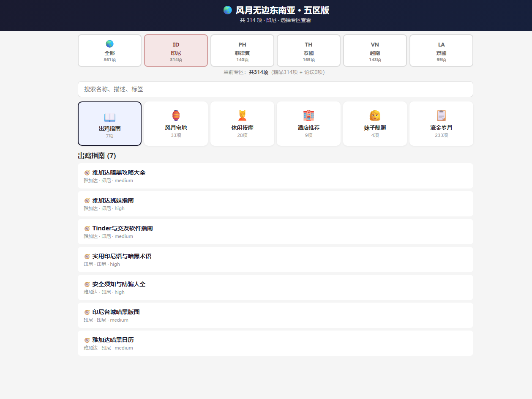Open the 休闲按摩 category card
Viewport: 532px width, 399px height.
[242, 123]
